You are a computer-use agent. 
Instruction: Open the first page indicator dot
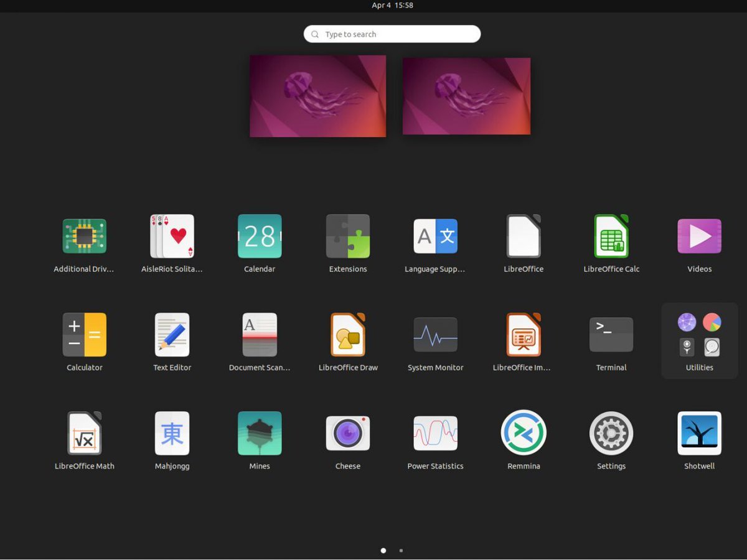pyautogui.click(x=383, y=550)
